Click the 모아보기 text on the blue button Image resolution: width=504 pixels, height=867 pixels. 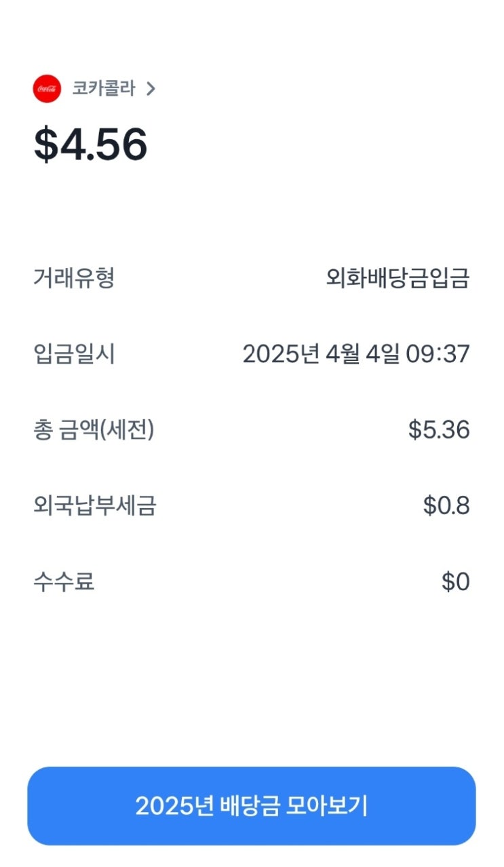327,806
